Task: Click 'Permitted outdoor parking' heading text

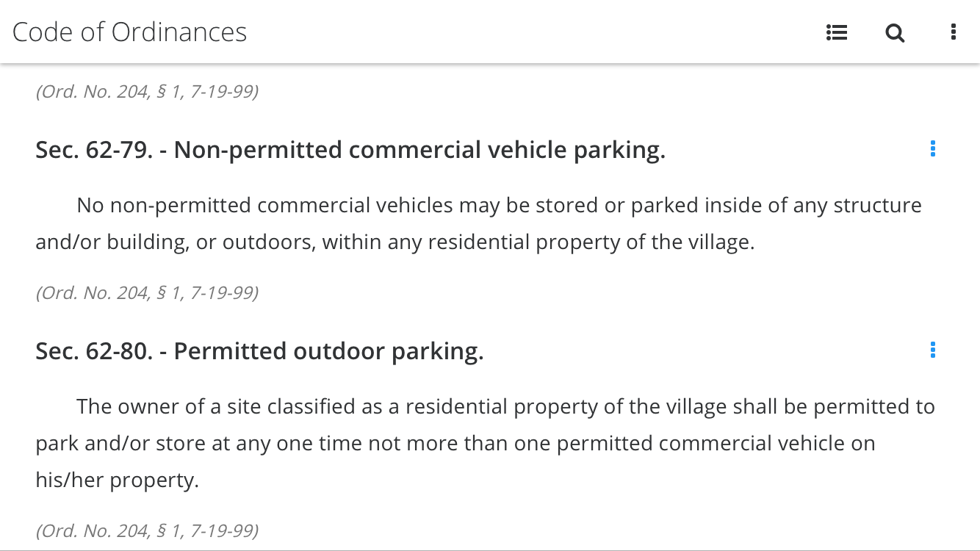Action: click(328, 351)
